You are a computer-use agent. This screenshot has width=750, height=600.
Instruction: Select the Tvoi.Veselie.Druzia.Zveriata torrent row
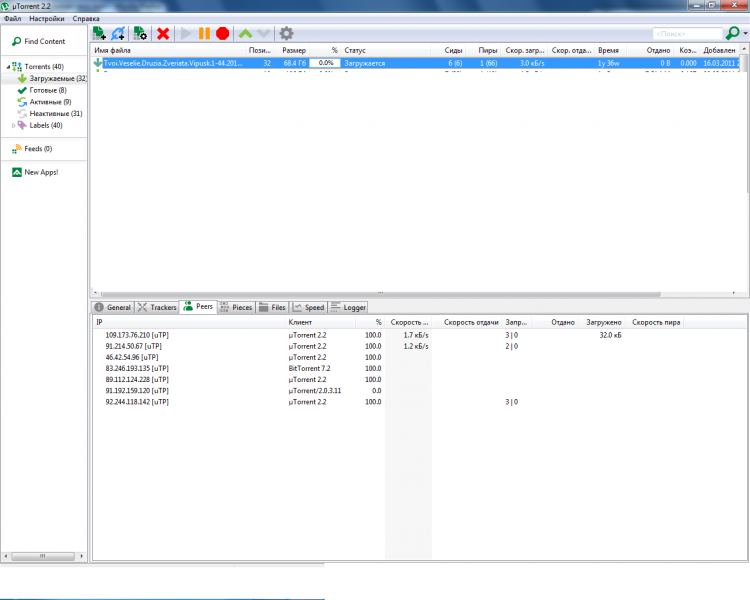415,63
